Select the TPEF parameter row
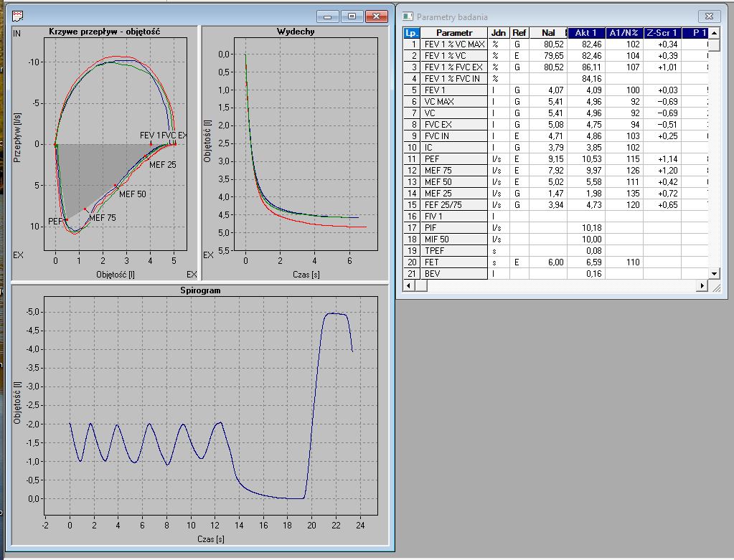The image size is (734, 560). click(555, 251)
